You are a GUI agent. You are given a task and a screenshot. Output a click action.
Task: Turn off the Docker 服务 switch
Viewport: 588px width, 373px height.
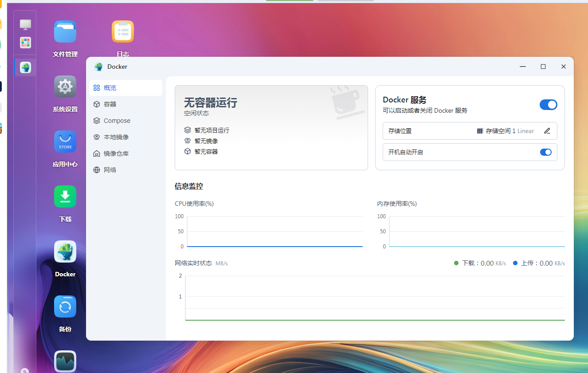click(549, 105)
